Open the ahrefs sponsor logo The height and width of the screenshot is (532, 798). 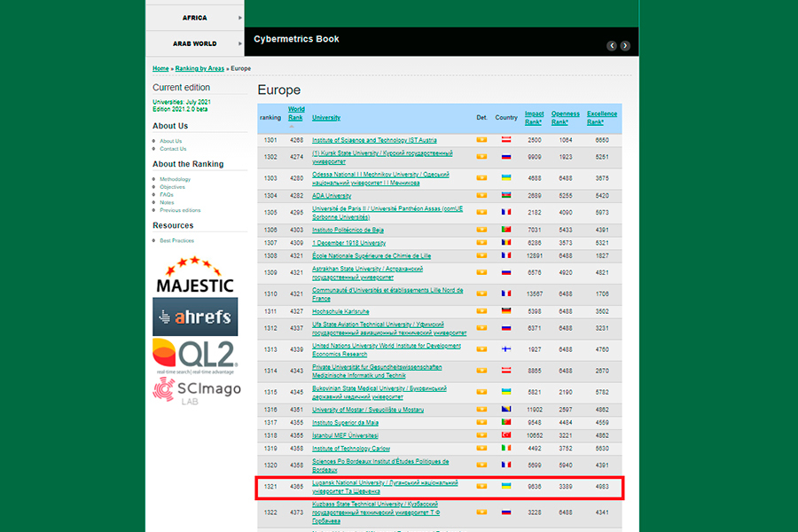coord(194,317)
